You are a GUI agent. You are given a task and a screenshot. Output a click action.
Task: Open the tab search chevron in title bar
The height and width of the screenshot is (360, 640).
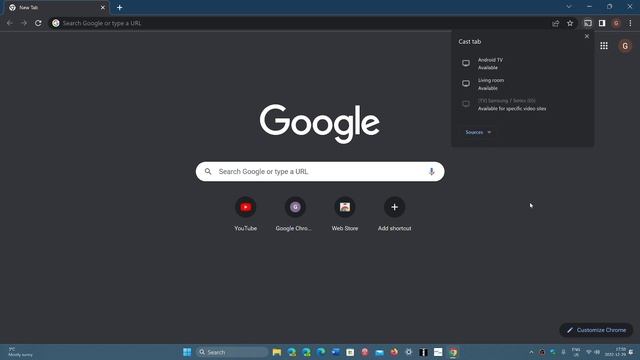tap(569, 7)
